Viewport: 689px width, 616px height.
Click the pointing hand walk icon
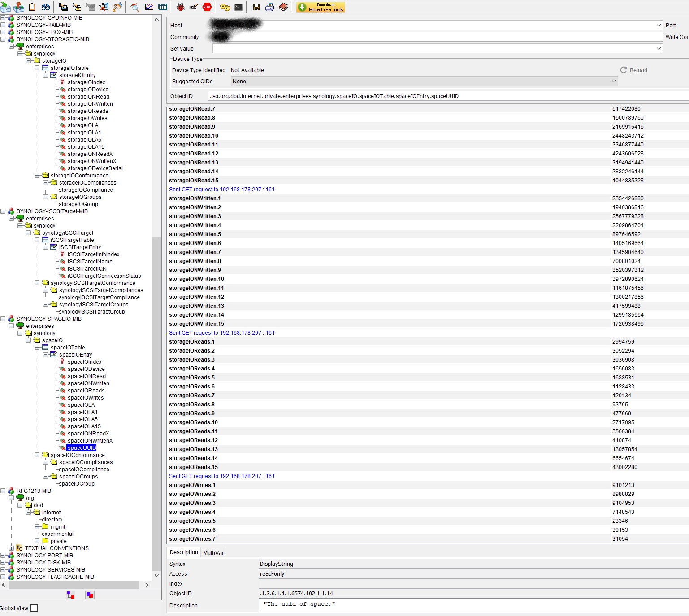click(117, 7)
